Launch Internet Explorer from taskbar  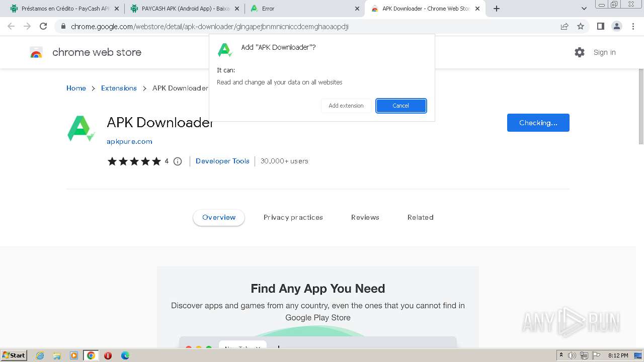click(40, 355)
